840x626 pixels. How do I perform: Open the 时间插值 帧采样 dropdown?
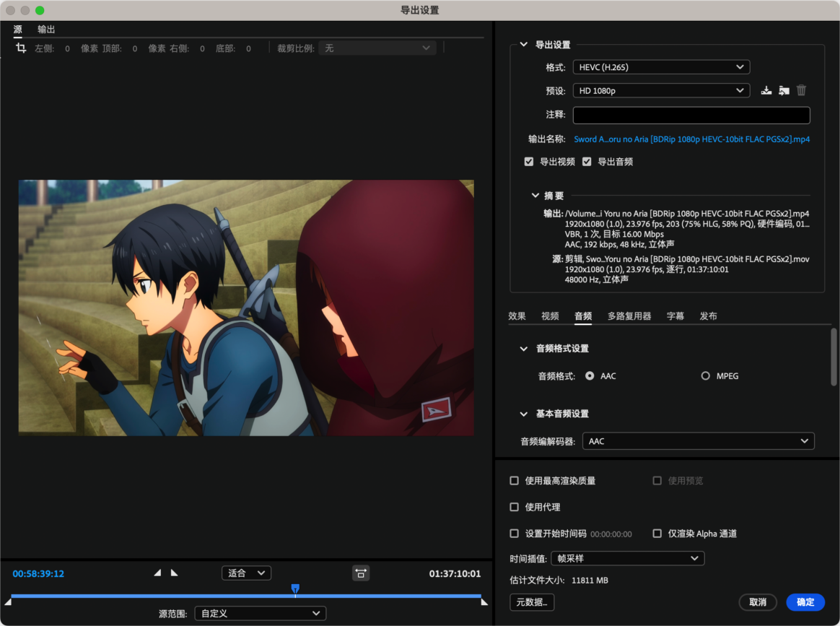pos(627,558)
